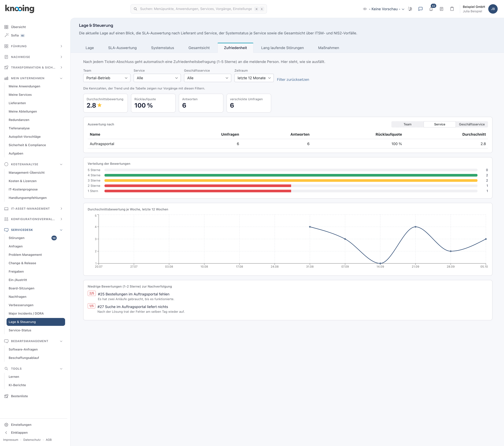Switch to the Gesamtsicht tab

pyautogui.click(x=199, y=48)
